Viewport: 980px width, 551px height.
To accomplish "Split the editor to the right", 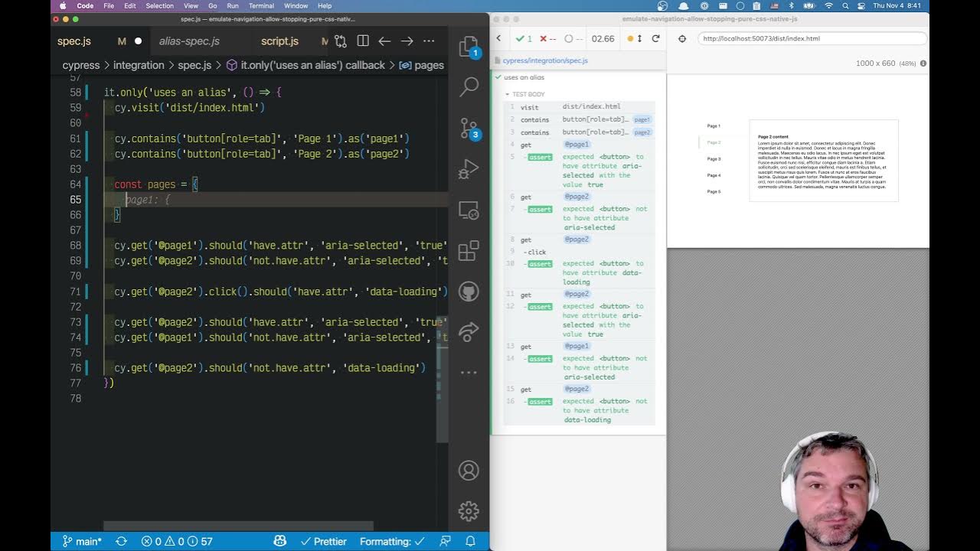I will (x=363, y=41).
